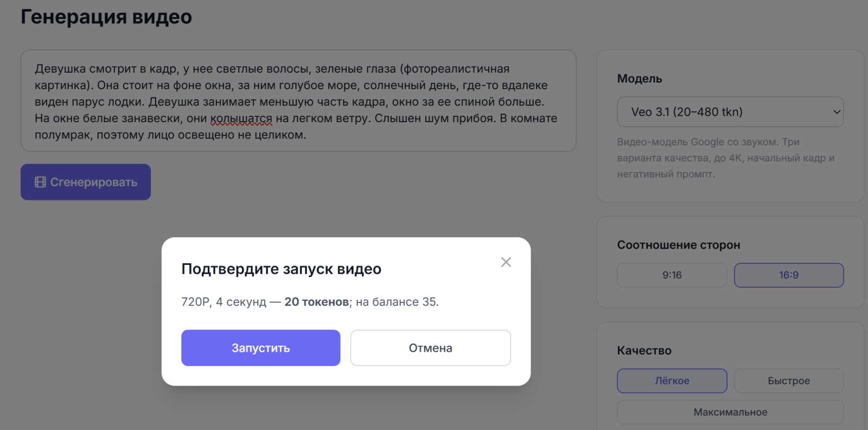Click the Генерация видео page heading
868x430 pixels.
point(106,17)
